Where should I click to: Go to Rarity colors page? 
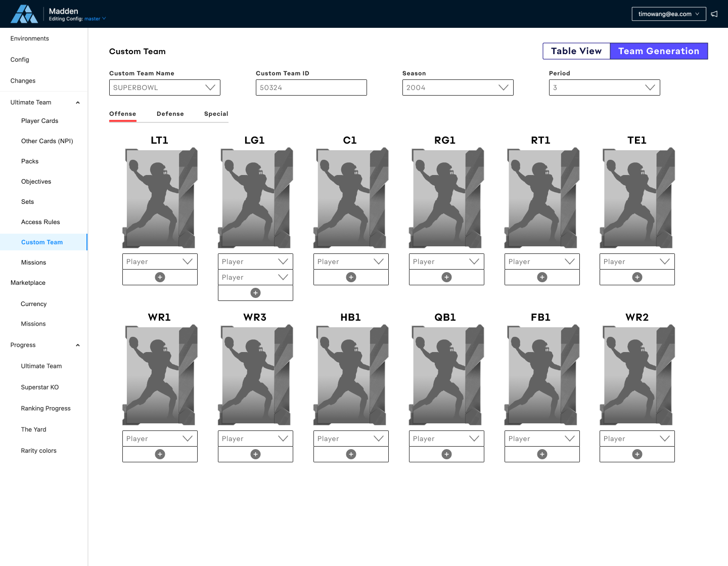(38, 451)
